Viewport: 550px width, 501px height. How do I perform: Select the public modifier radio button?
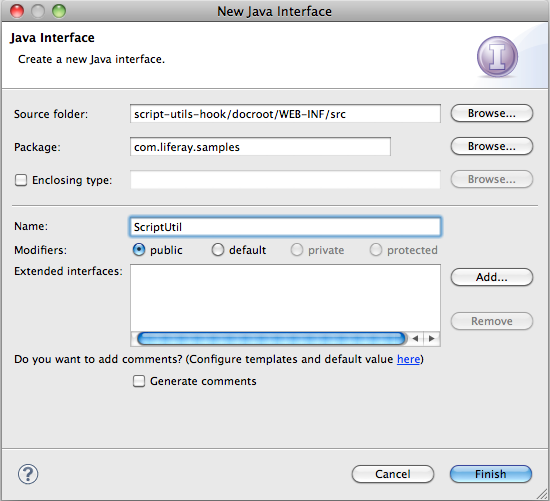point(139,250)
